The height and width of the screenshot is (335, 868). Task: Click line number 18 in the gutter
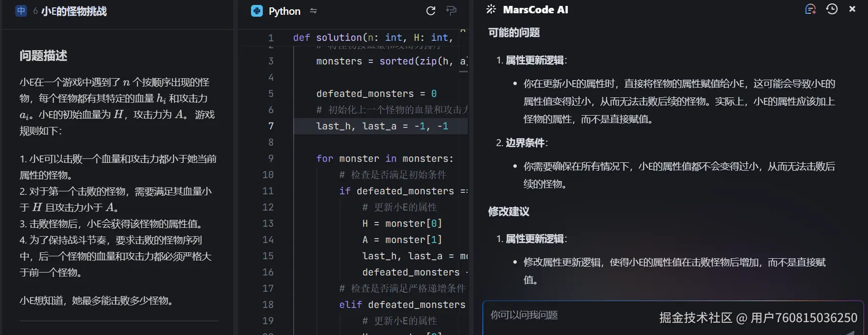268,305
